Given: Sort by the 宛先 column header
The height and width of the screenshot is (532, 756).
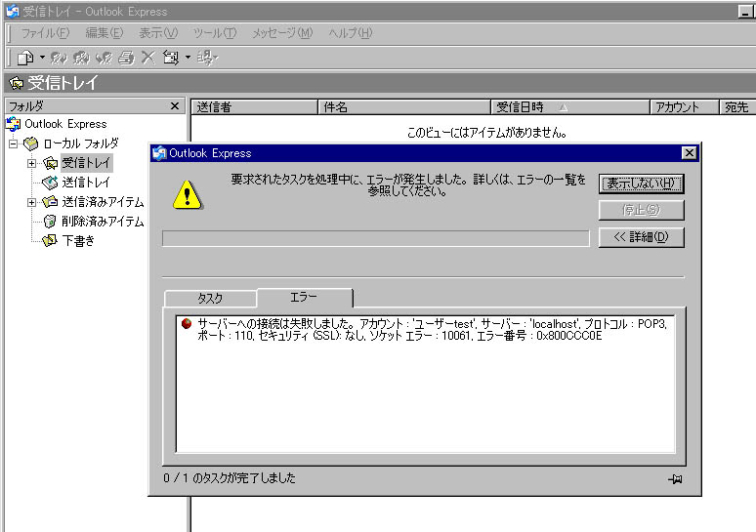Looking at the screenshot, I should pyautogui.click(x=737, y=107).
